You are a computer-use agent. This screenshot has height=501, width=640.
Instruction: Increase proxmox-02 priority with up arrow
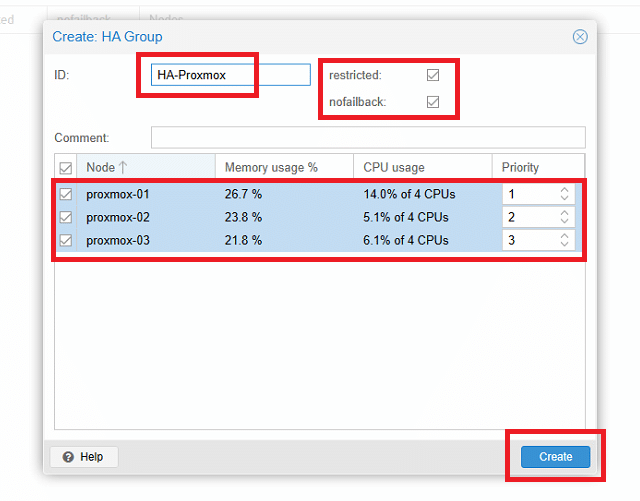click(x=564, y=213)
